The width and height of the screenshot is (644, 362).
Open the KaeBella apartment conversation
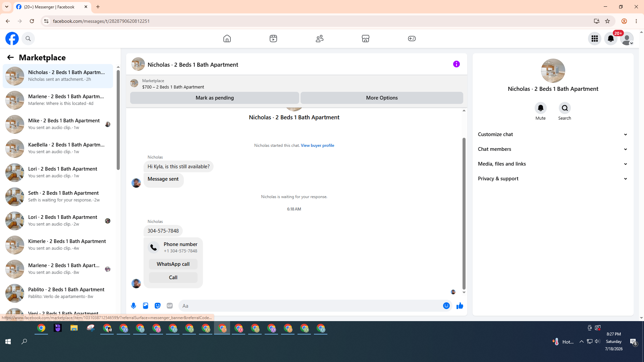click(x=58, y=148)
